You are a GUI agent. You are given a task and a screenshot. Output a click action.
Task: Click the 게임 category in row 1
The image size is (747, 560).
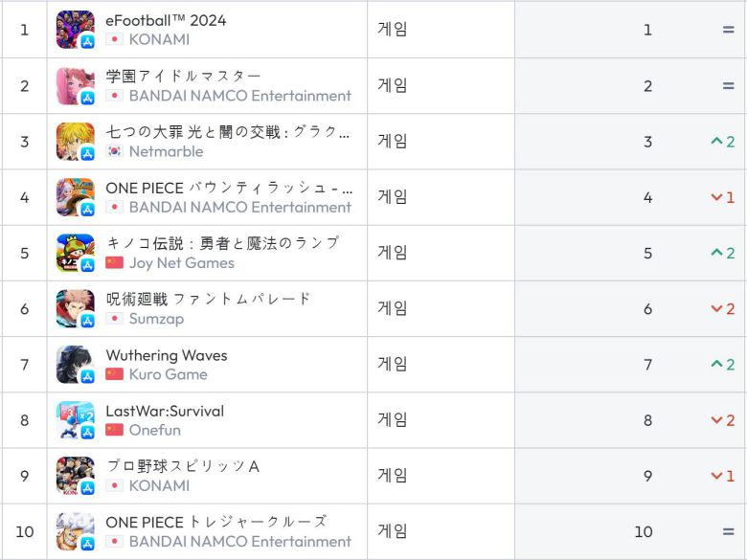coord(393,30)
